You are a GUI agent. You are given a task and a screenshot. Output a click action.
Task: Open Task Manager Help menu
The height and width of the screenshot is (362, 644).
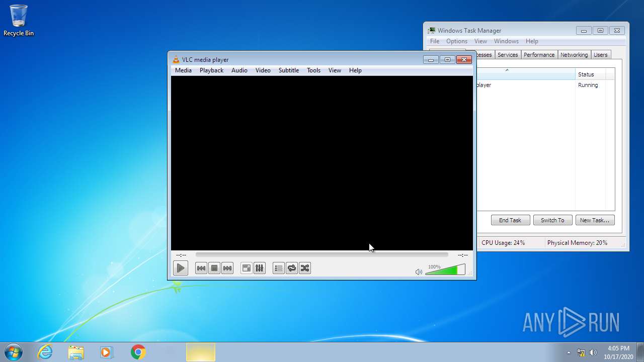click(x=532, y=41)
